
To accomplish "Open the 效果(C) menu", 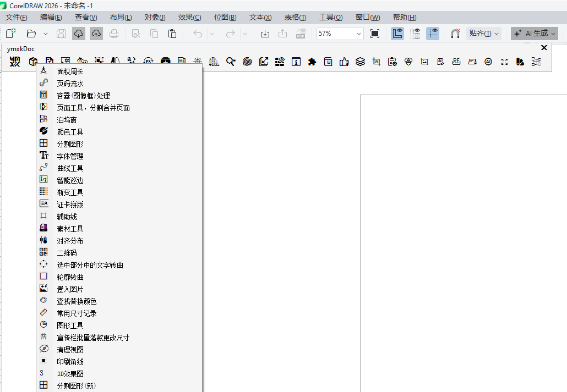I will point(189,18).
